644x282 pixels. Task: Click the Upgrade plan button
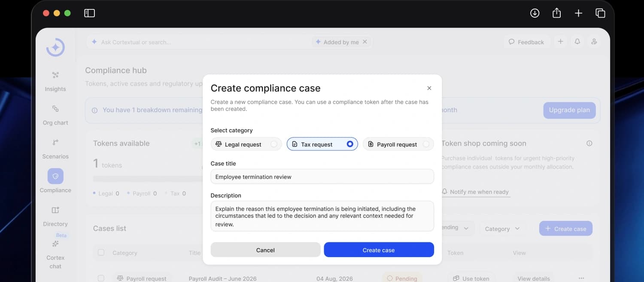pyautogui.click(x=569, y=110)
